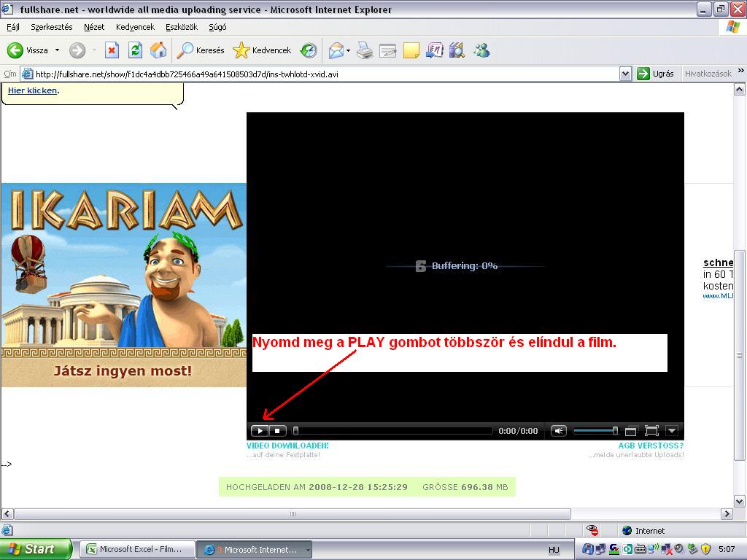The image size is (747, 560).
Task: Expand the player options dropdown arrow
Action: point(672,431)
